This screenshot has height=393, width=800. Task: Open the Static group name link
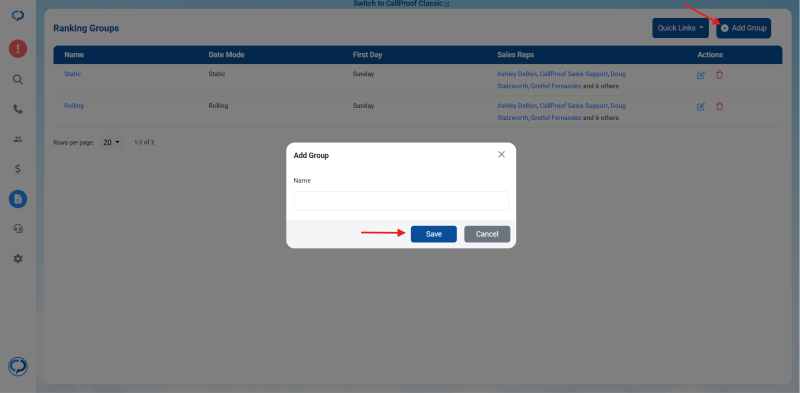pyautogui.click(x=72, y=74)
